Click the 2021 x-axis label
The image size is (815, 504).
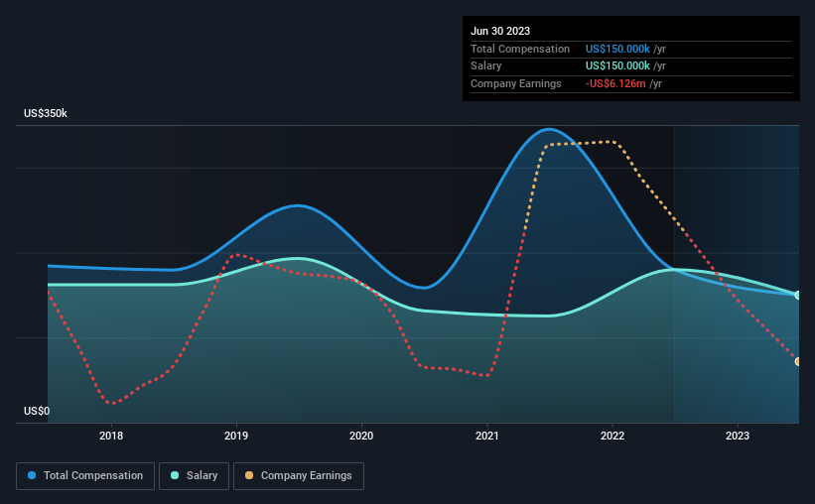pyautogui.click(x=487, y=436)
